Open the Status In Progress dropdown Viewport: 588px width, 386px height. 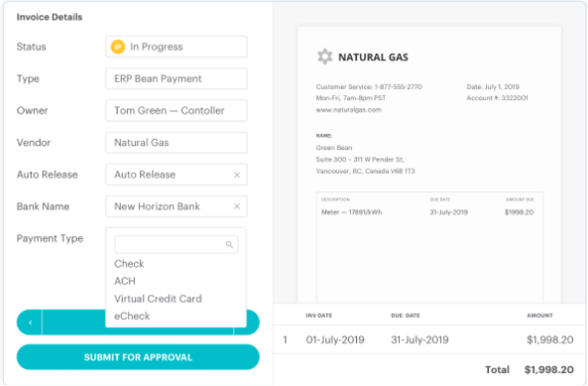click(x=176, y=47)
